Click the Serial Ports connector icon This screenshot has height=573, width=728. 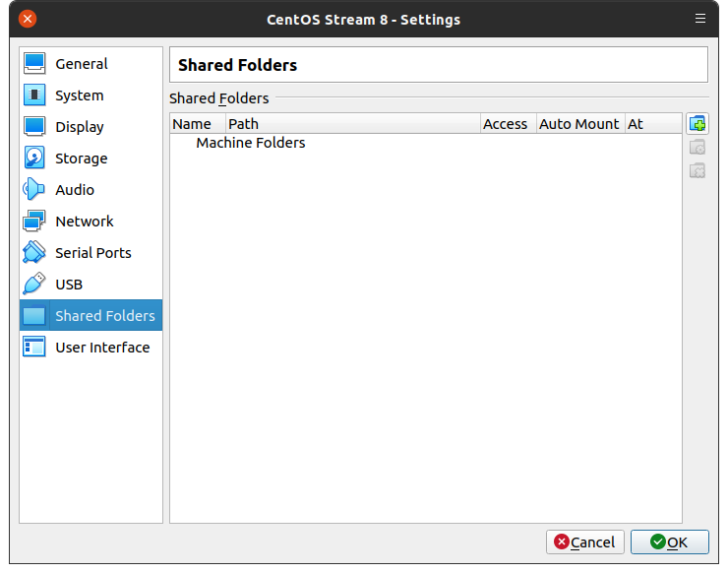pos(34,253)
